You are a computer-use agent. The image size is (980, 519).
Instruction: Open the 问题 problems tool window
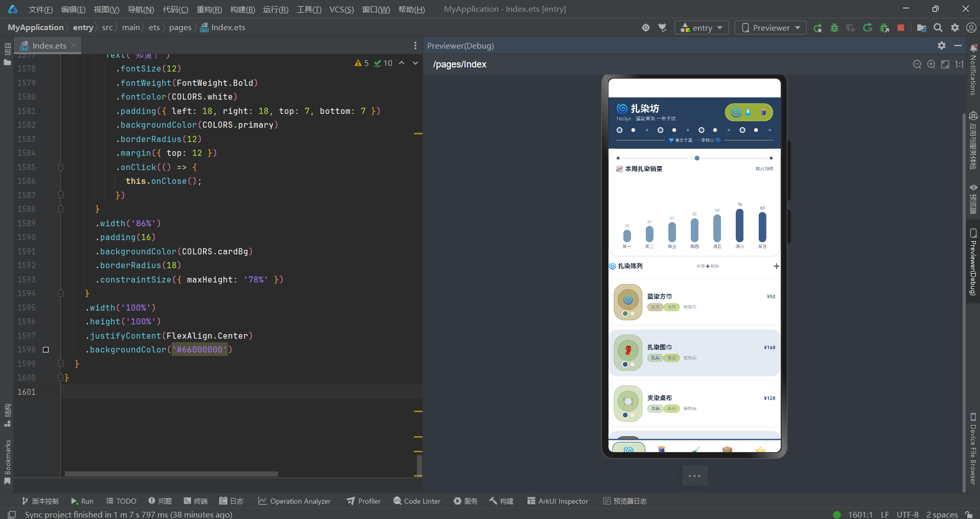(x=160, y=501)
